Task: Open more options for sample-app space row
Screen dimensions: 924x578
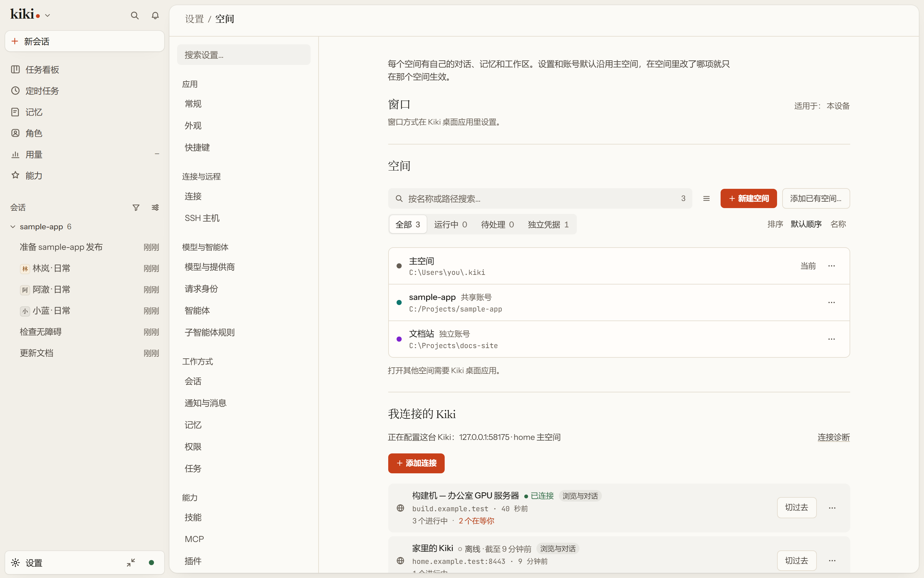Action: [832, 302]
